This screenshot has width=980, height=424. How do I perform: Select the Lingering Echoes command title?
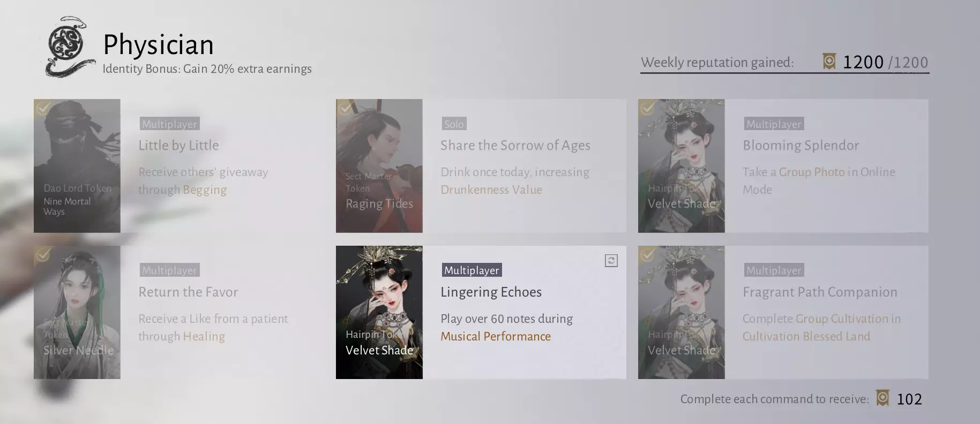491,292
